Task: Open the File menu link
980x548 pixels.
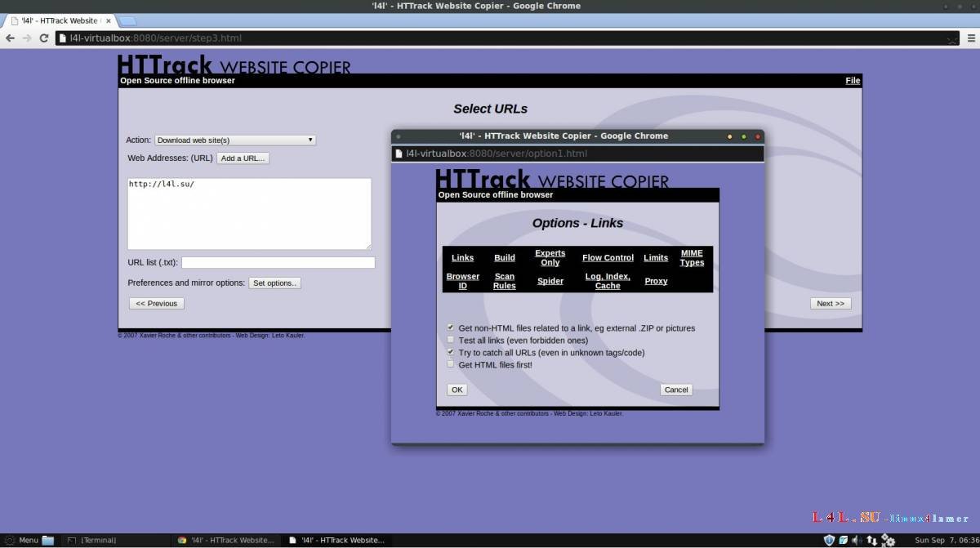Action: pyautogui.click(x=853, y=80)
